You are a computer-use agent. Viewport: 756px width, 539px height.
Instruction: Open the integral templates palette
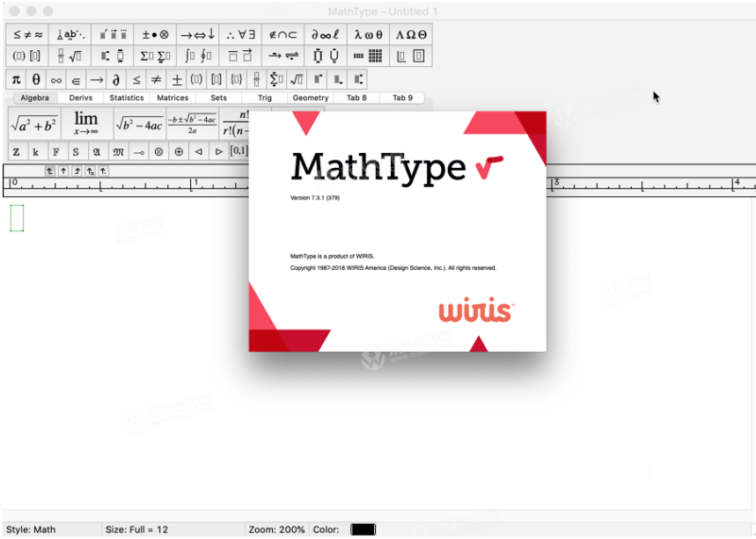point(197,56)
